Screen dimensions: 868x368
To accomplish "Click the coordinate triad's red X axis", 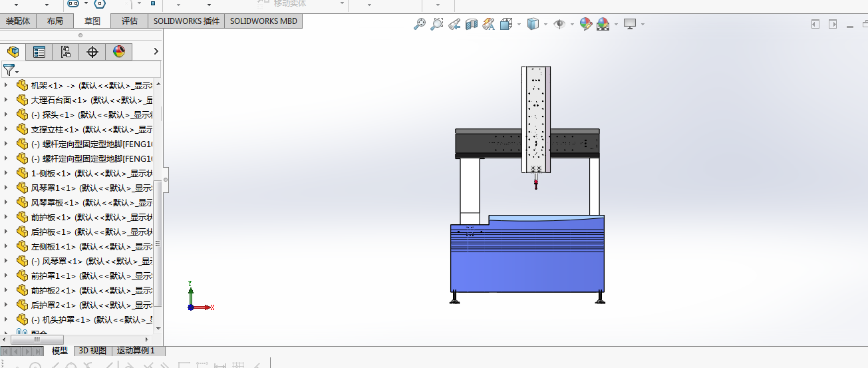I will pos(204,307).
